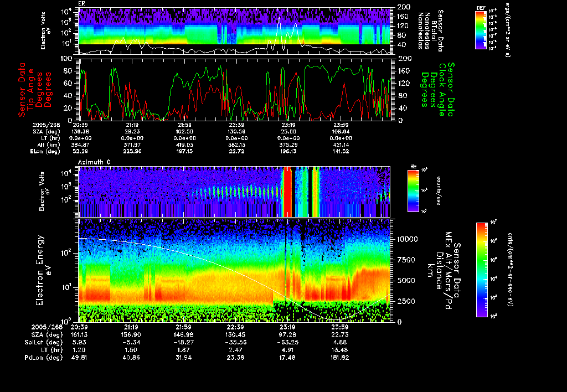The image size is (567, 392).
Task: Click ELon value "225.96"
Action: click(x=132, y=152)
